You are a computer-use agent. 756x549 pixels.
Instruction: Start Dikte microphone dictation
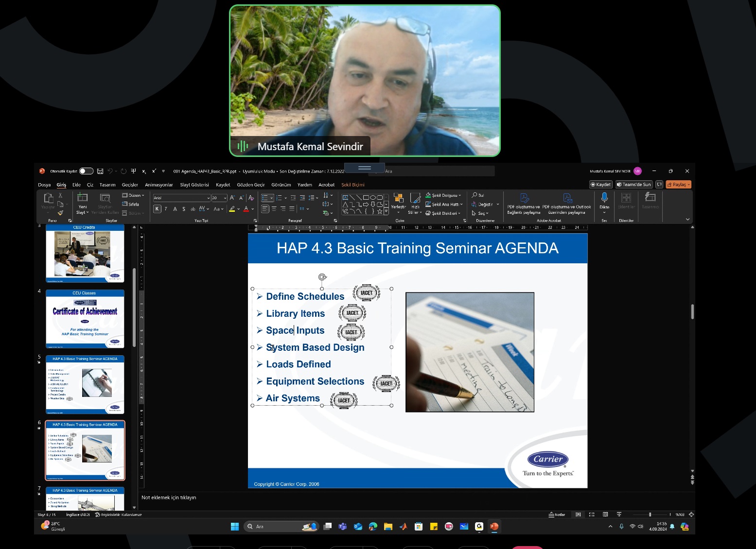(604, 197)
